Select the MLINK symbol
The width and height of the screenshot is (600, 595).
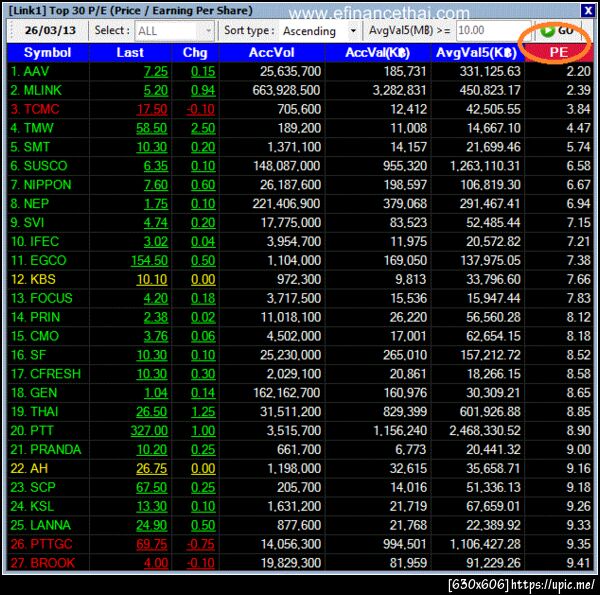click(36, 90)
